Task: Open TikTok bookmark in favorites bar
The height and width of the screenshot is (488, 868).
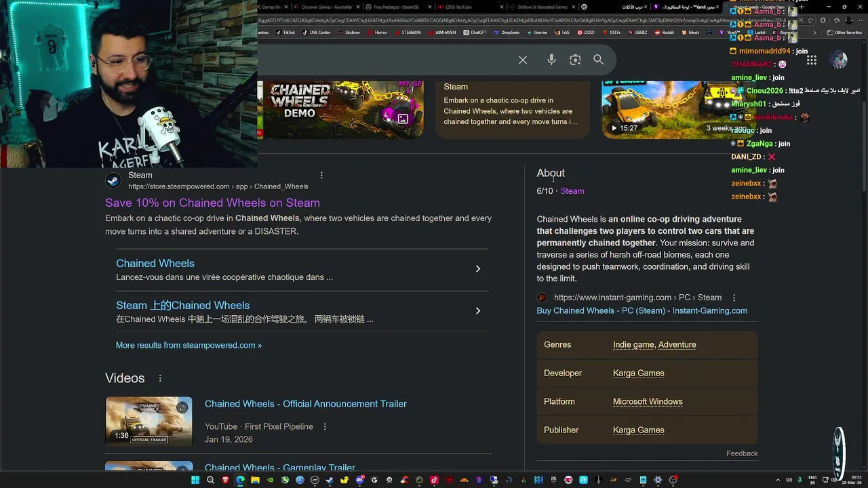Action: click(285, 33)
